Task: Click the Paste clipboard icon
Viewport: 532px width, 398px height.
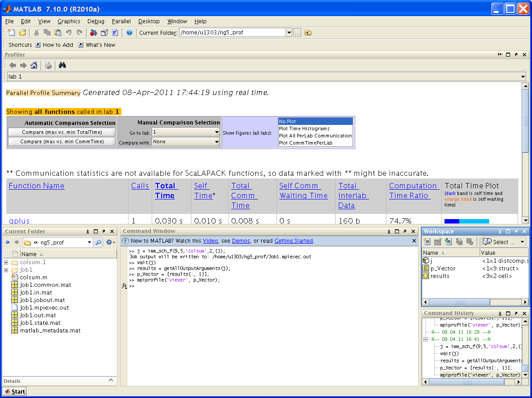Action: [x=58, y=33]
